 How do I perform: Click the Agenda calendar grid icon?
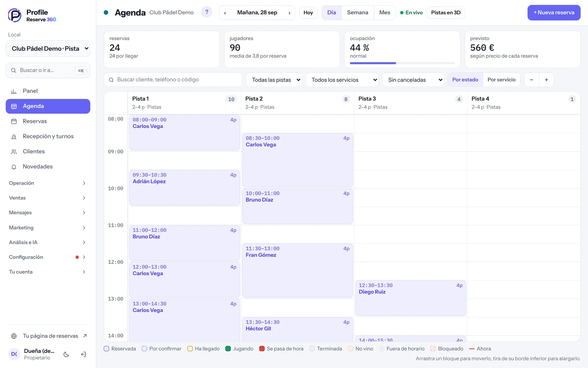[x=14, y=106]
